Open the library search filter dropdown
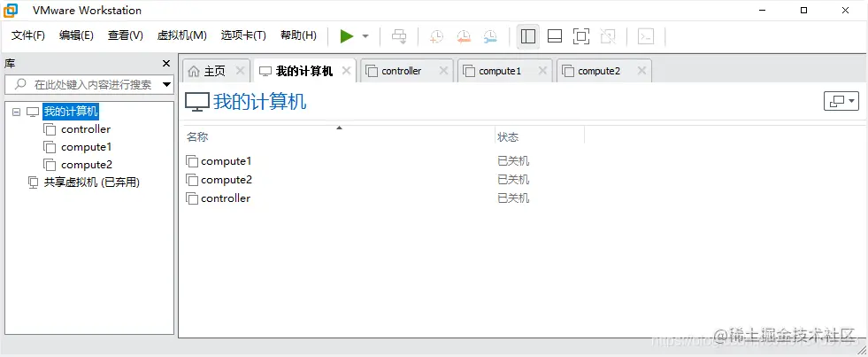Screen dimensions: 868x357 pyautogui.click(x=167, y=85)
